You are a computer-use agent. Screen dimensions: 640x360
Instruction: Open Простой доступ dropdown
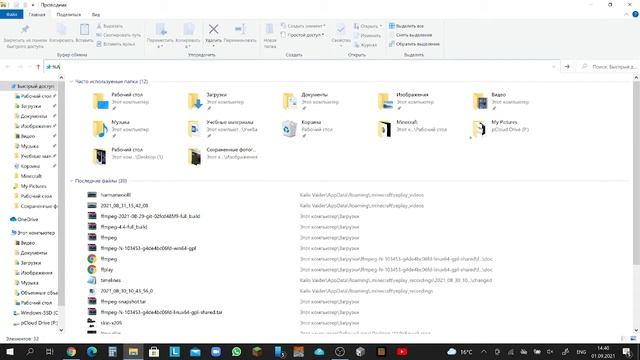coord(302,35)
